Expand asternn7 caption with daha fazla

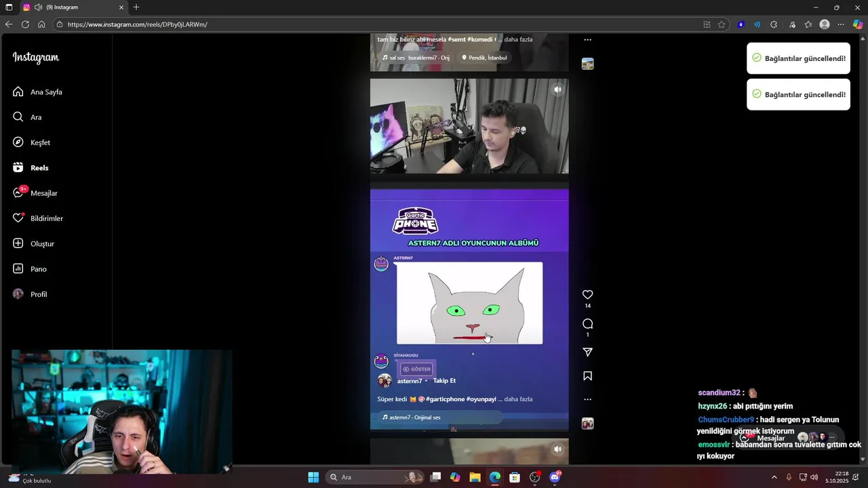click(x=518, y=399)
